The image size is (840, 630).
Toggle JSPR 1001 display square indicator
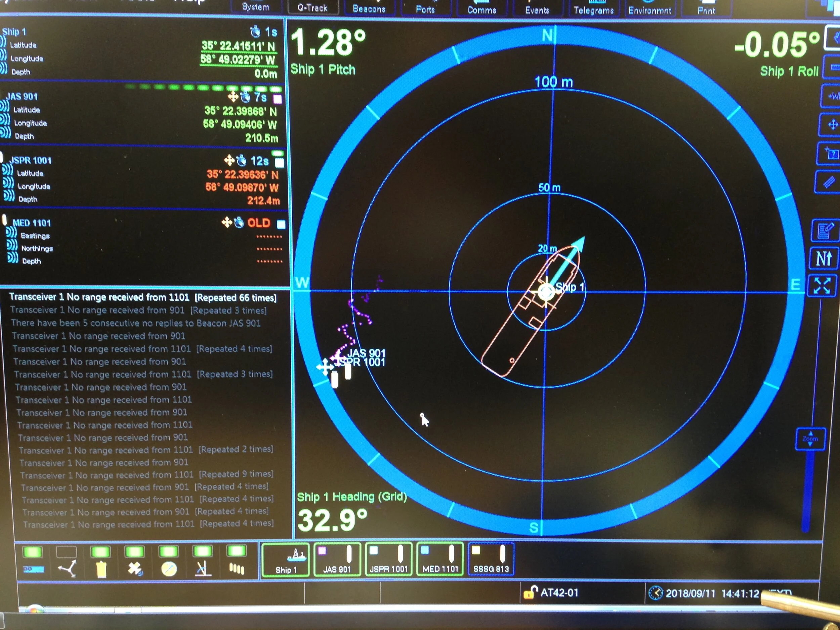(x=280, y=163)
